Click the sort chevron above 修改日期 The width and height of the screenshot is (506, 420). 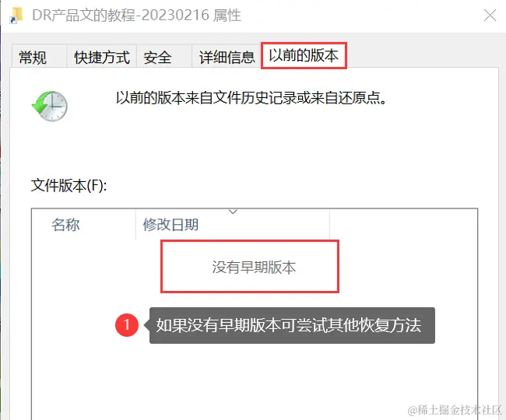(x=233, y=212)
